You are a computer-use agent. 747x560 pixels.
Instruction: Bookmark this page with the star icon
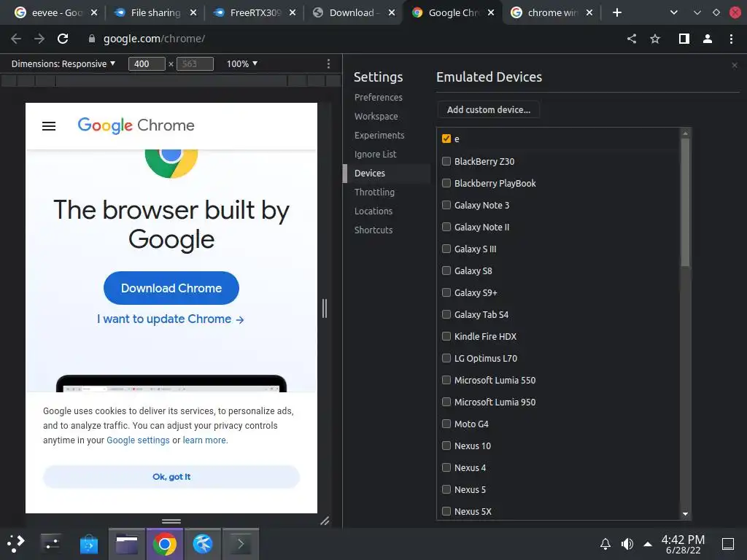tap(655, 39)
